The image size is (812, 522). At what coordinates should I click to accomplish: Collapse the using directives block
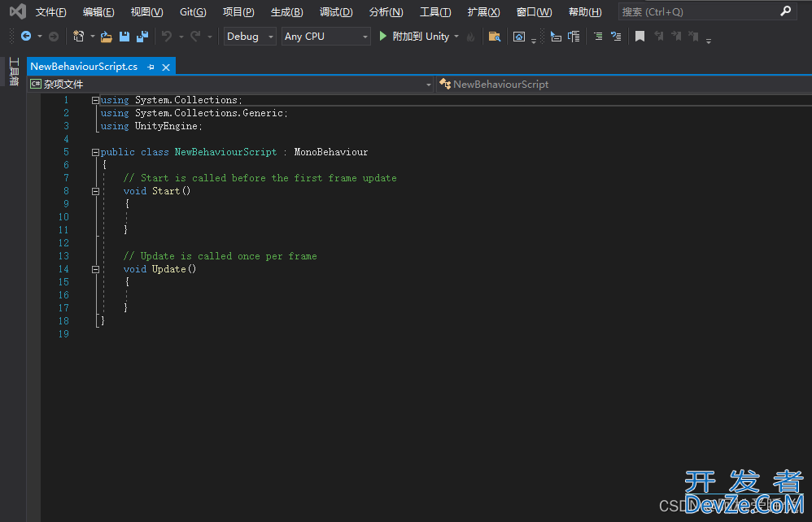click(95, 100)
